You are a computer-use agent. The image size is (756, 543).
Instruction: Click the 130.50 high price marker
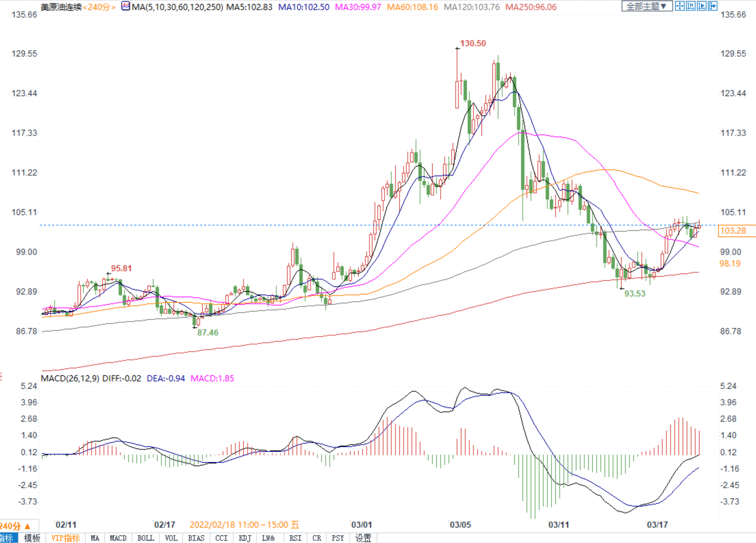pos(473,43)
